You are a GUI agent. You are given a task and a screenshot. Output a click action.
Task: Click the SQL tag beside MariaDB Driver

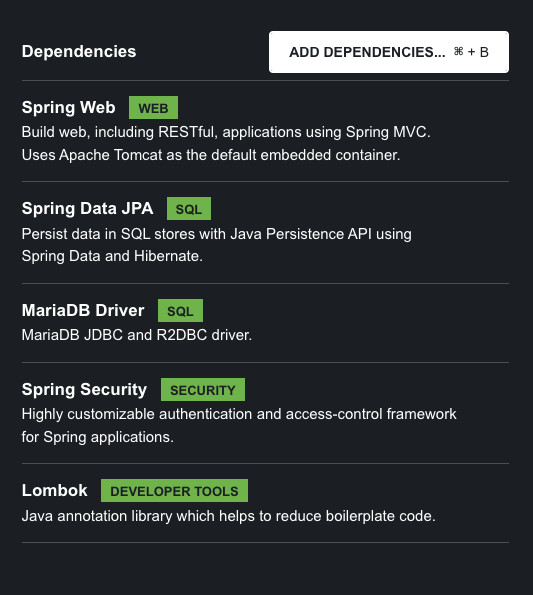[x=180, y=311]
